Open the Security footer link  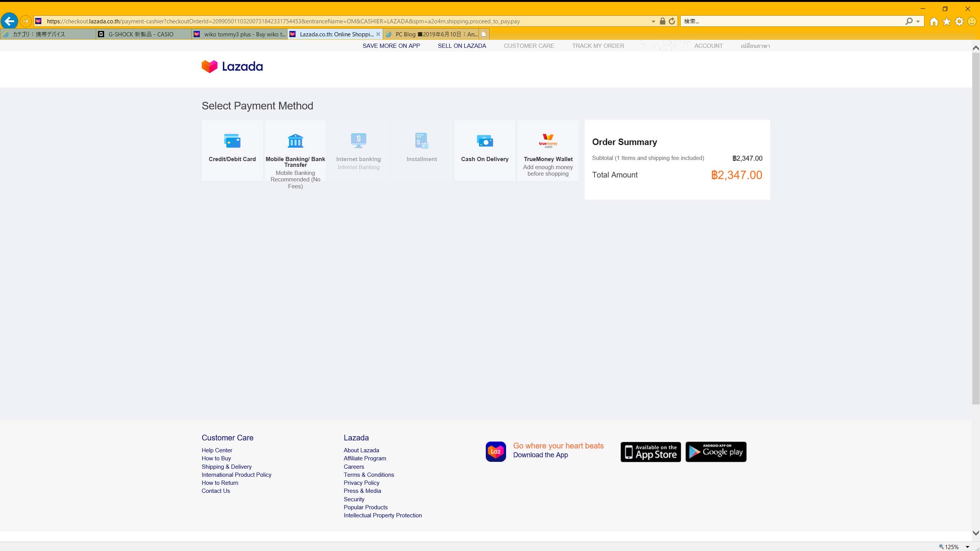click(x=354, y=499)
